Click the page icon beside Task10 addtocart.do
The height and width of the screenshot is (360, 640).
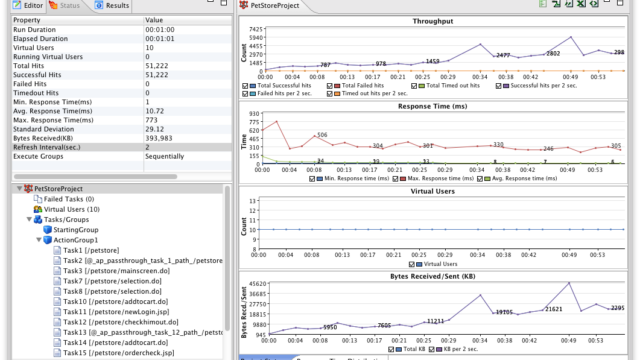click(57, 301)
